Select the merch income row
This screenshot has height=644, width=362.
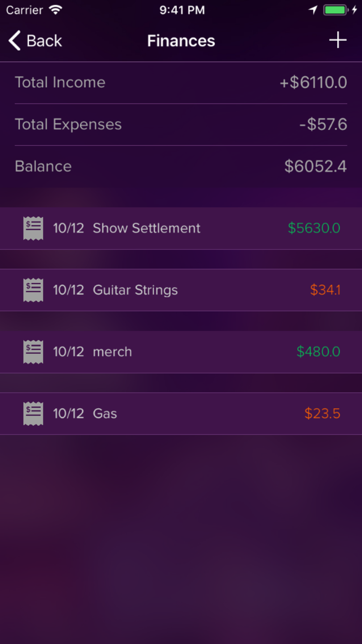pos(181,352)
